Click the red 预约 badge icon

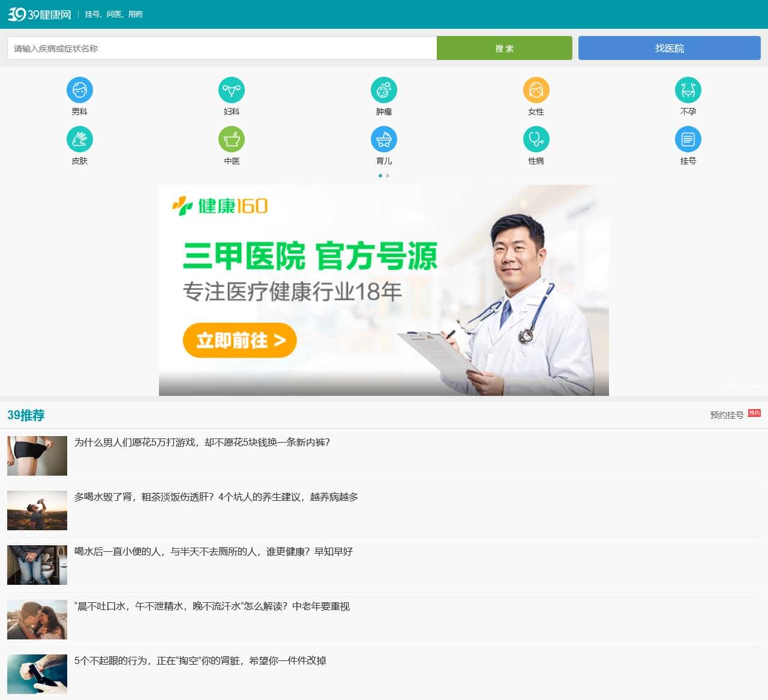tap(754, 413)
